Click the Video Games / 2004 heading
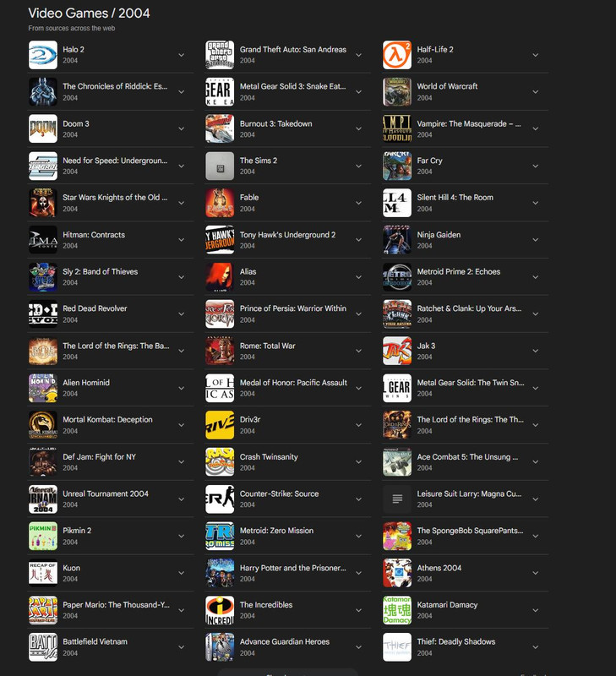Image resolution: width=616 pixels, height=676 pixels. (x=90, y=13)
